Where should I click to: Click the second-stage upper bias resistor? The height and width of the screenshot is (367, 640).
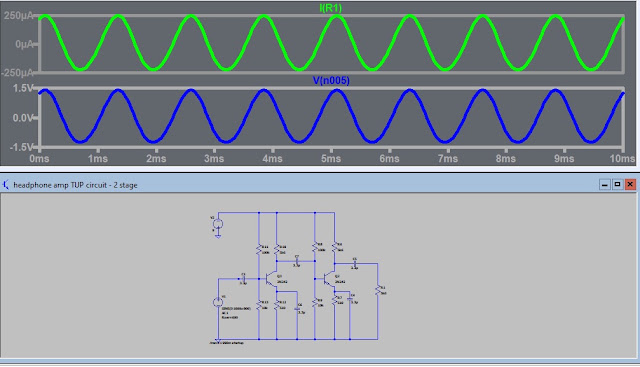[315, 247]
